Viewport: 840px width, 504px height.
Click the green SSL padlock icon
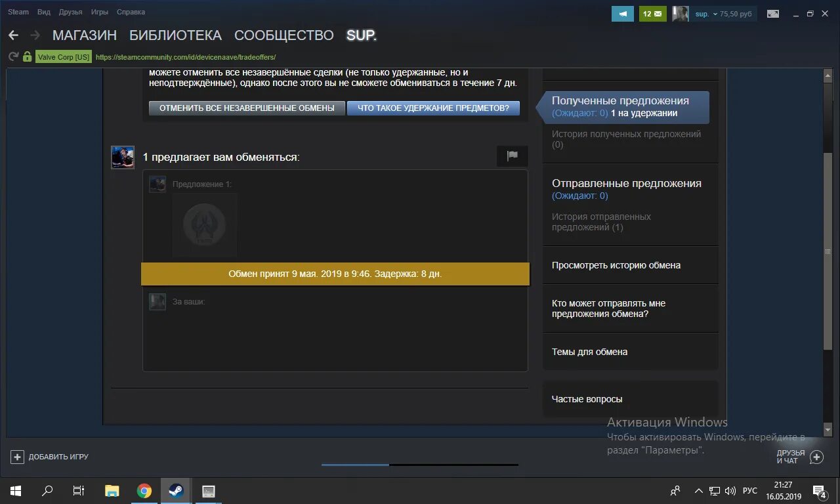27,57
